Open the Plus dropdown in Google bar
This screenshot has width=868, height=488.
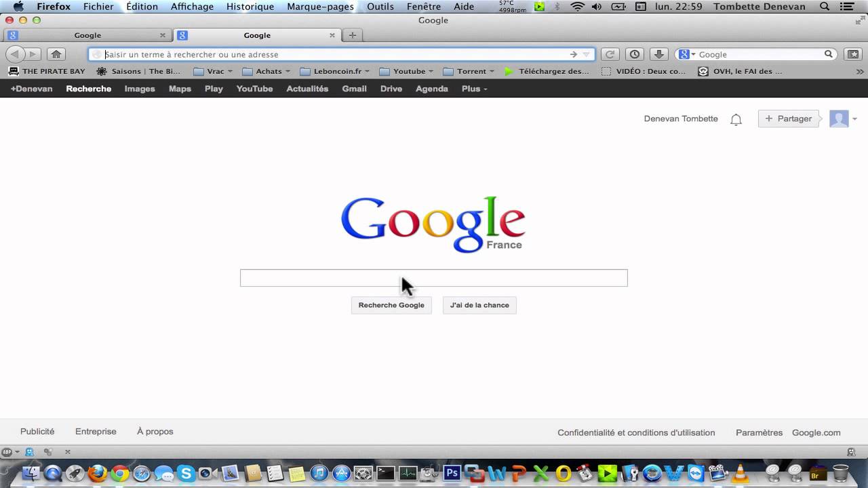(474, 89)
